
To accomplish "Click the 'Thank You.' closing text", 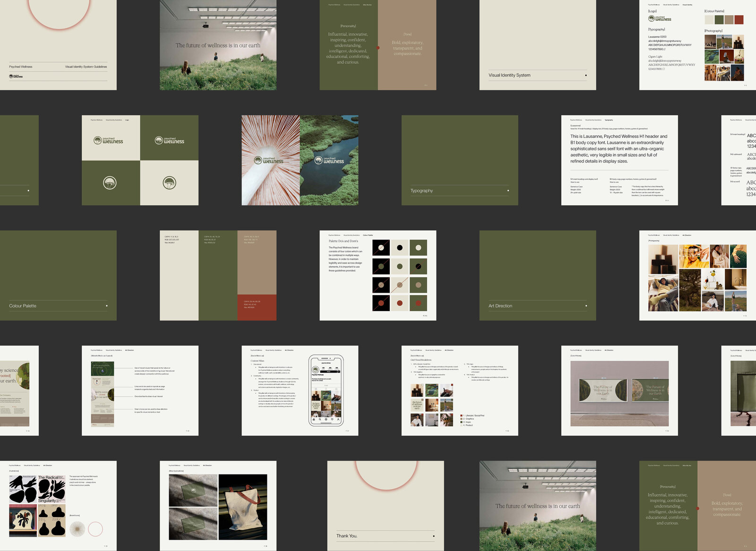I will [x=347, y=536].
